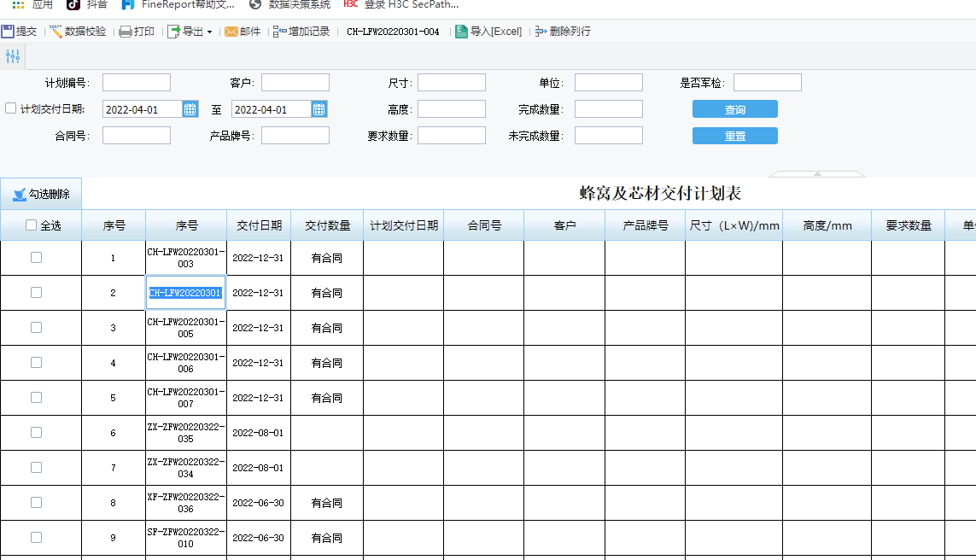976x560 pixels.
Task: Focus the 合同号 input field
Action: coord(137,136)
